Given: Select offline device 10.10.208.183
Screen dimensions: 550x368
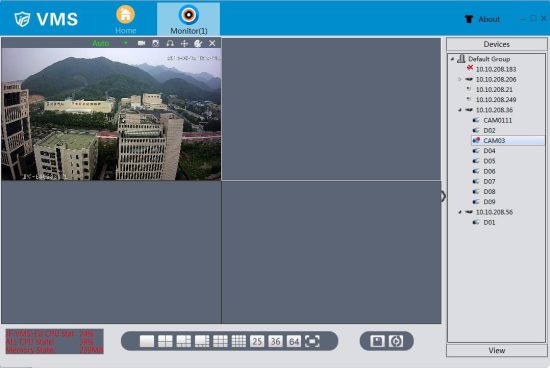Looking at the screenshot, I should (496, 69).
